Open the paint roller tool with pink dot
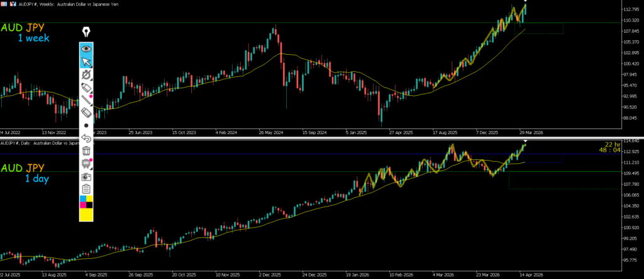The width and height of the screenshot is (644, 279). pos(86,163)
